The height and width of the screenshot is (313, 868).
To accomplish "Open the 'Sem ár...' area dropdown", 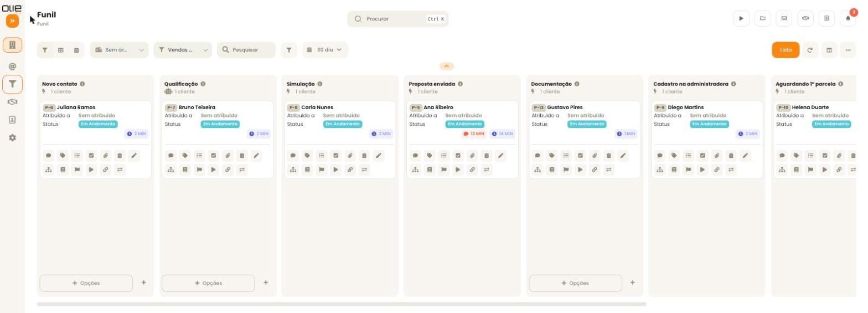I will (119, 50).
